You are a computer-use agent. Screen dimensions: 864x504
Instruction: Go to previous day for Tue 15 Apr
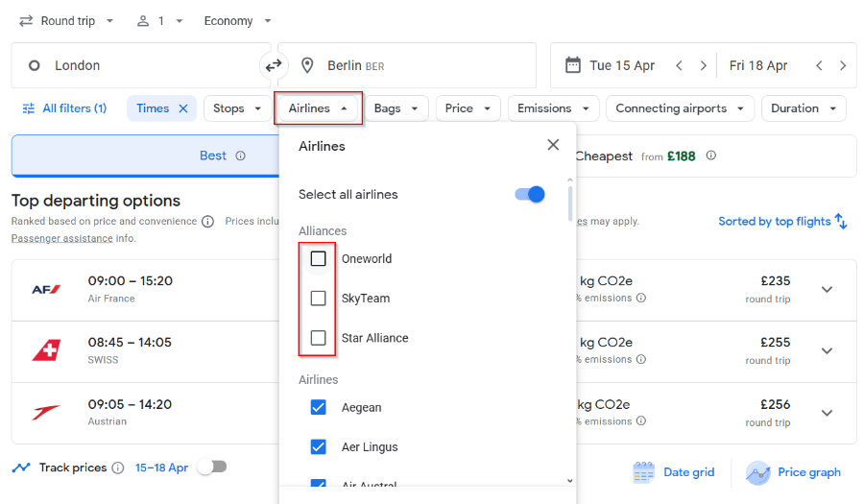[x=679, y=65]
